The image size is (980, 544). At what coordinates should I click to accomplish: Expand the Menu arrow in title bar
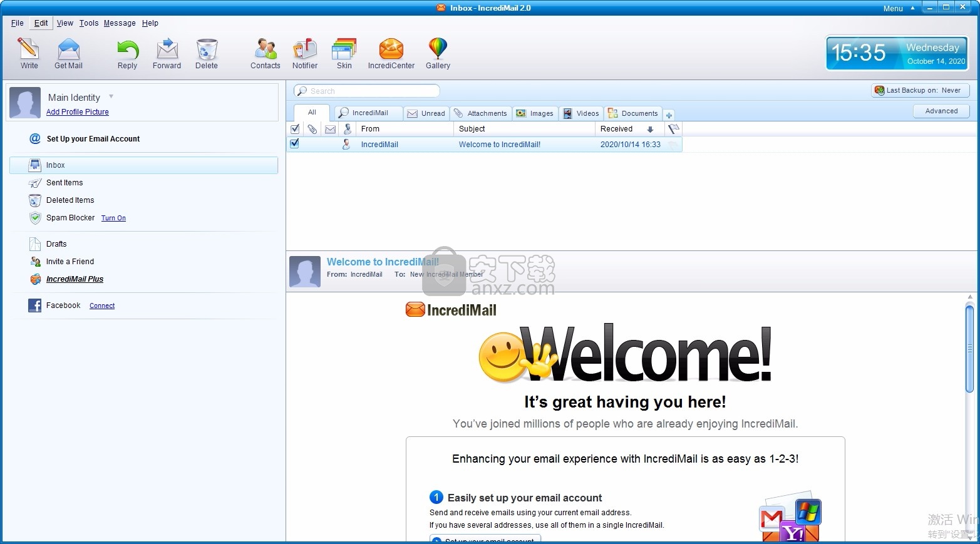[912, 8]
